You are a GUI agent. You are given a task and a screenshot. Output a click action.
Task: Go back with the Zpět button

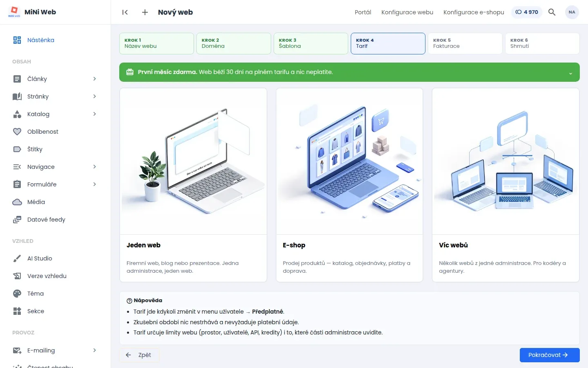tap(139, 355)
